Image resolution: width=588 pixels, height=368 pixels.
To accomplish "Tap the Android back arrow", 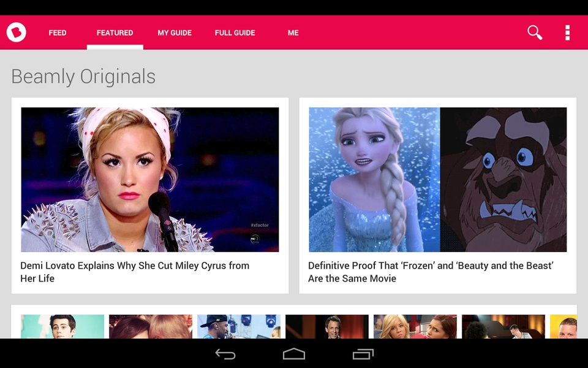I will (225, 354).
